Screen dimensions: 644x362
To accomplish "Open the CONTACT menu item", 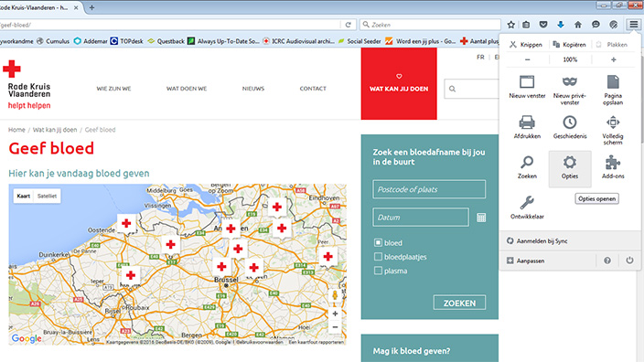I will 313,89.
